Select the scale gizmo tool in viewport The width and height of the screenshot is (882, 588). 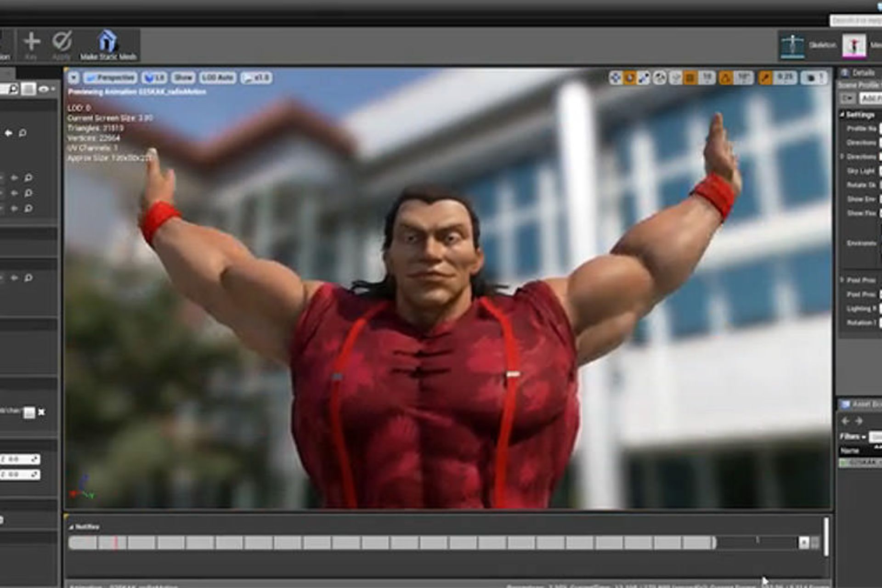[644, 78]
